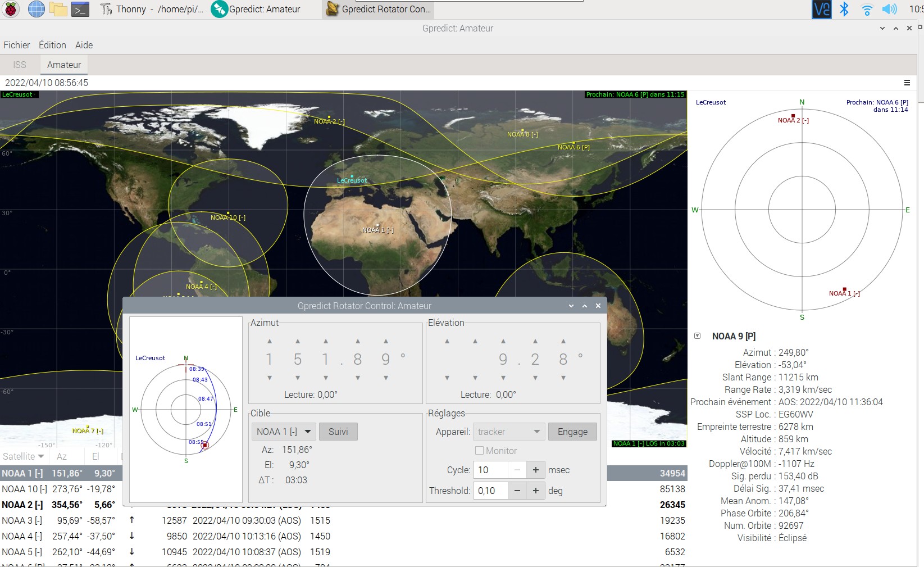Decrease azimuth units digit with down arrow
The image size is (924, 567).
[x=326, y=378]
